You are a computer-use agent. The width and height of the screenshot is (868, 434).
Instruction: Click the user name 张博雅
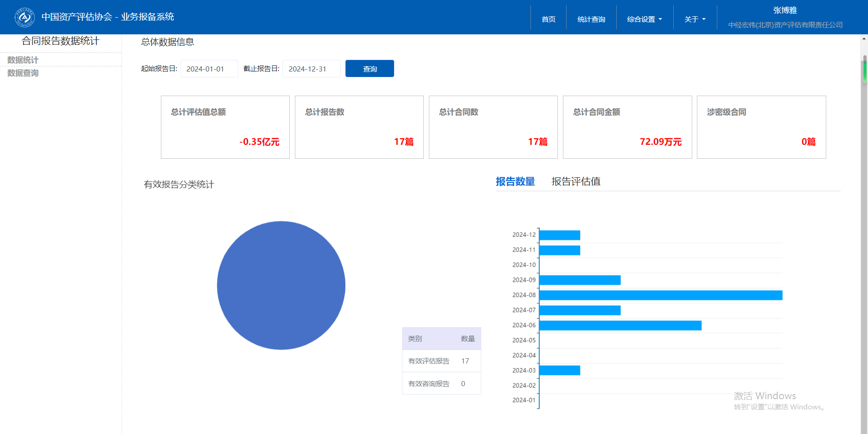[x=785, y=10]
